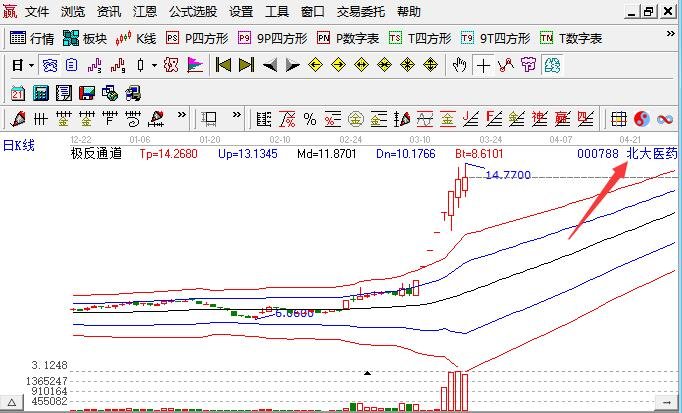The height and width of the screenshot is (413, 682).
Task: Click the percent % tool icon
Action: [310, 119]
